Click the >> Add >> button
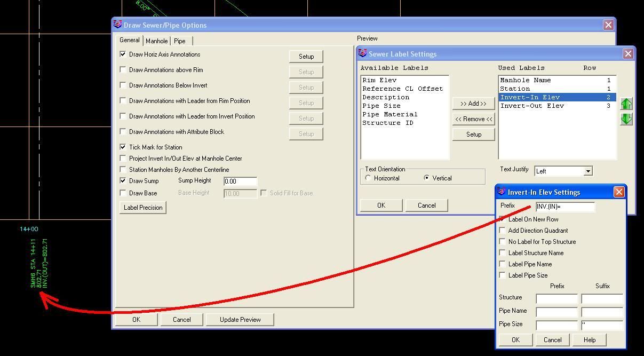Image resolution: width=644 pixels, height=356 pixels. [x=473, y=104]
